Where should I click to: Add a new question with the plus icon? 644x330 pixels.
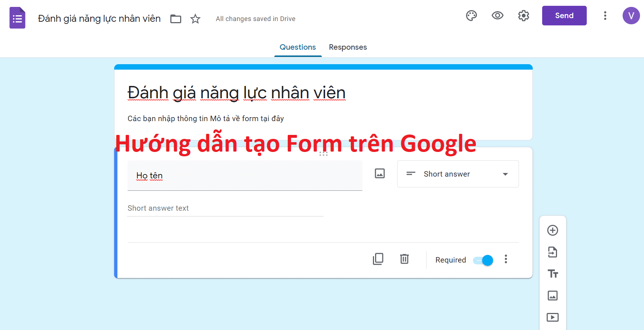click(553, 230)
